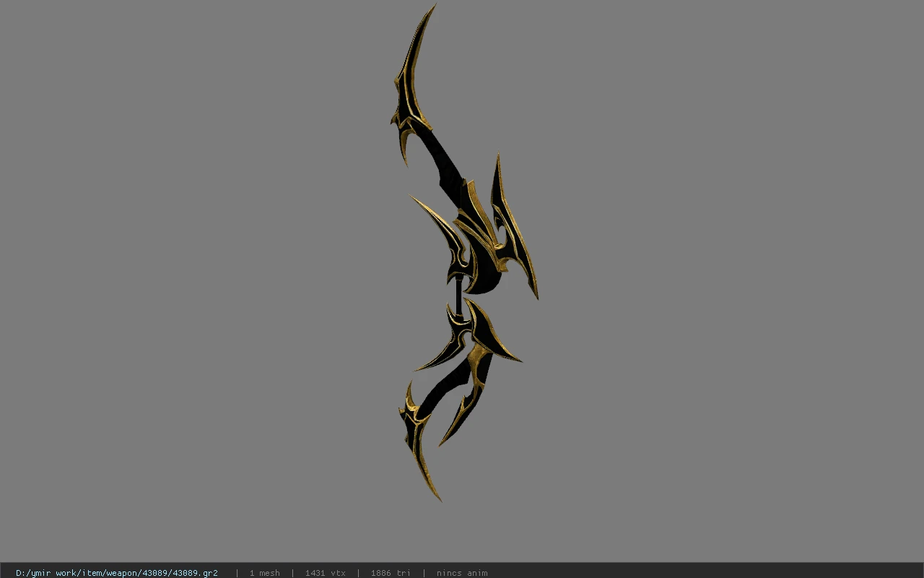The image size is (924, 578).
Task: Click the file path D:/ymir work/item/weapon/43089/43089.gr2
Action: [x=117, y=573]
